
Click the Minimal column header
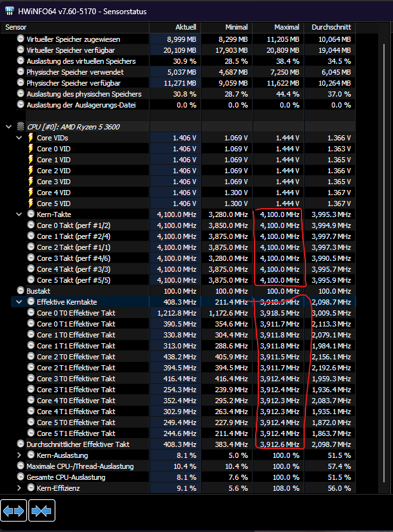(x=227, y=27)
